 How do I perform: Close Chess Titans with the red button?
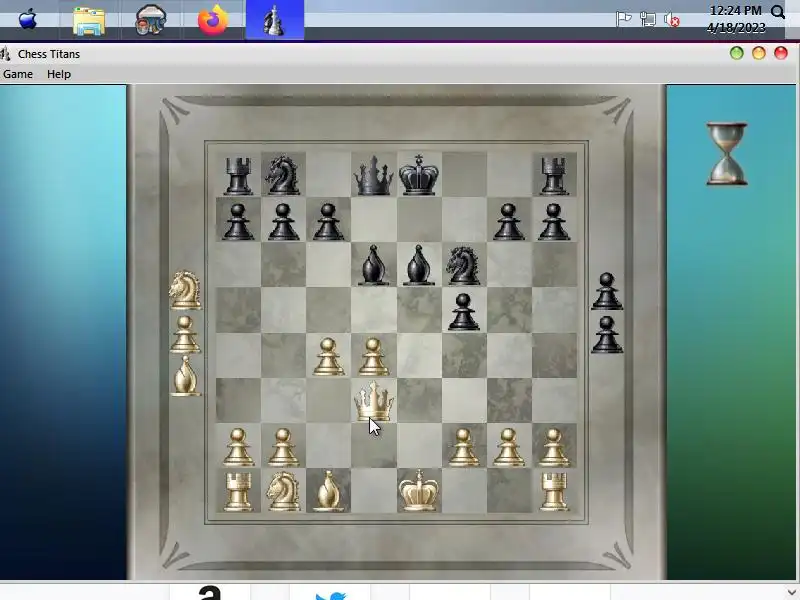781,53
